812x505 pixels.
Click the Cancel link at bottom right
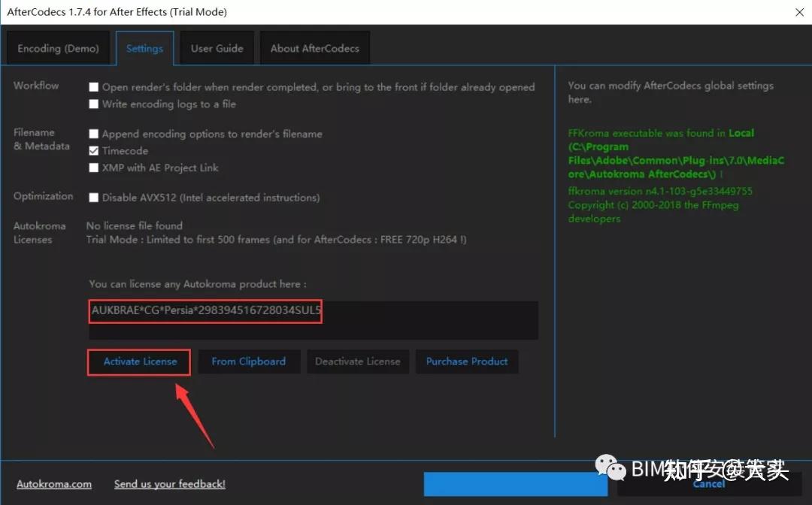(x=708, y=484)
